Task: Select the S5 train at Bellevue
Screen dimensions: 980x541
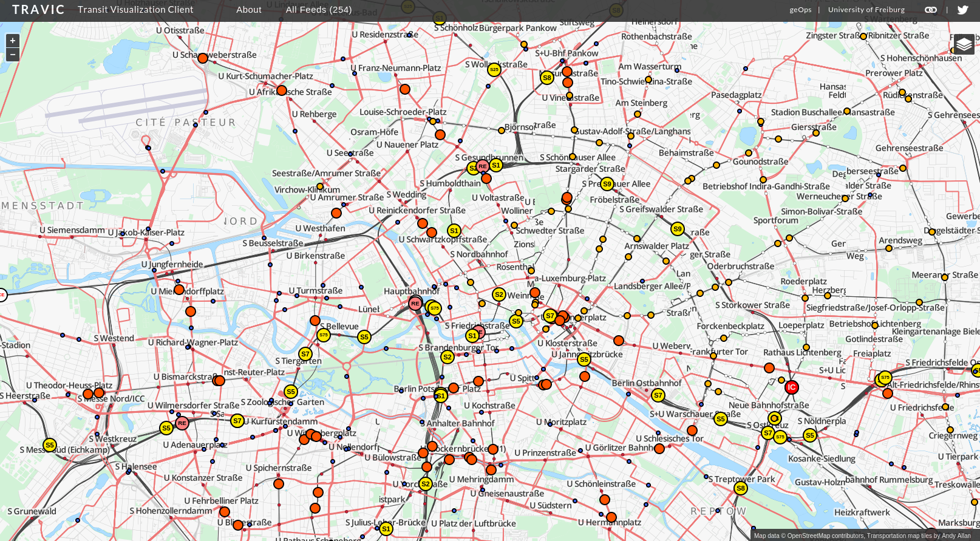Action: [x=364, y=337]
